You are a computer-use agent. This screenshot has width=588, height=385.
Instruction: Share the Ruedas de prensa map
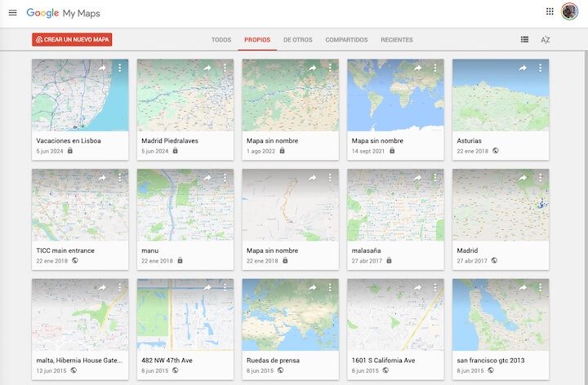[x=312, y=288]
